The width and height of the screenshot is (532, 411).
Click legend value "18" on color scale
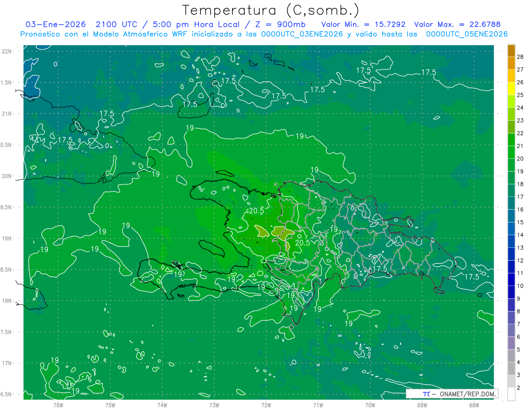[x=520, y=184]
